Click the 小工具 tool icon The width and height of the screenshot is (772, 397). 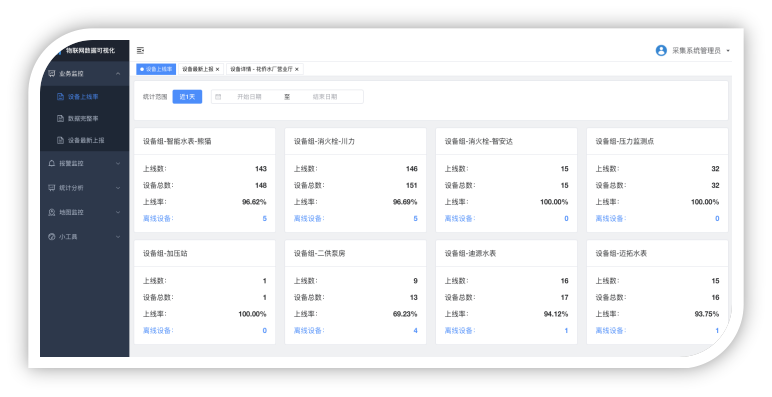pos(52,237)
